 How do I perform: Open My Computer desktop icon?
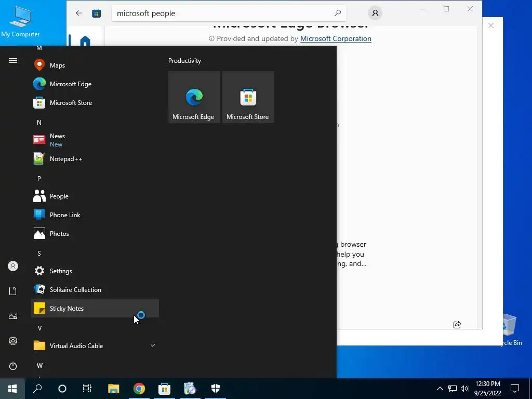(20, 22)
